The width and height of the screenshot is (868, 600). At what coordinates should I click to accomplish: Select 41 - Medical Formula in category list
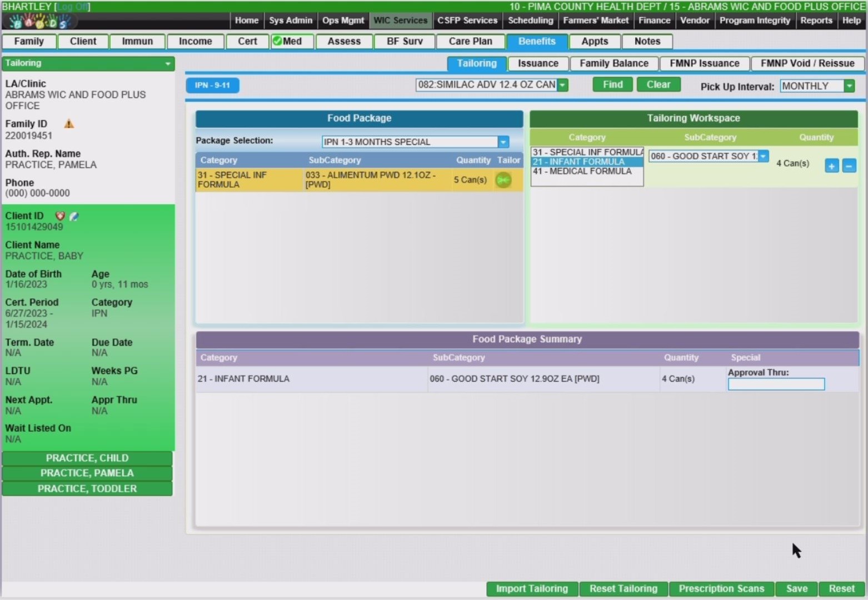[x=582, y=171]
